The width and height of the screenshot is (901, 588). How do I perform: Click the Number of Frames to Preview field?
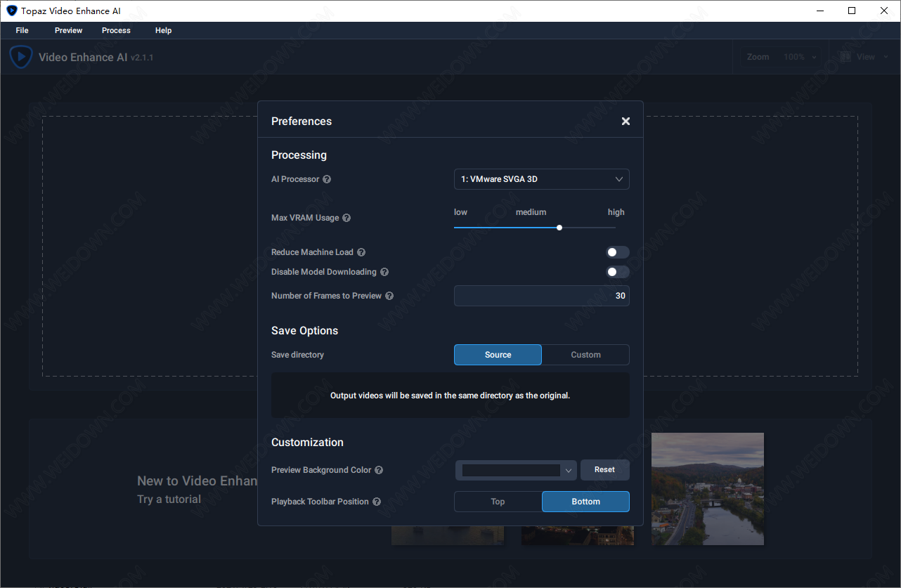coord(542,296)
